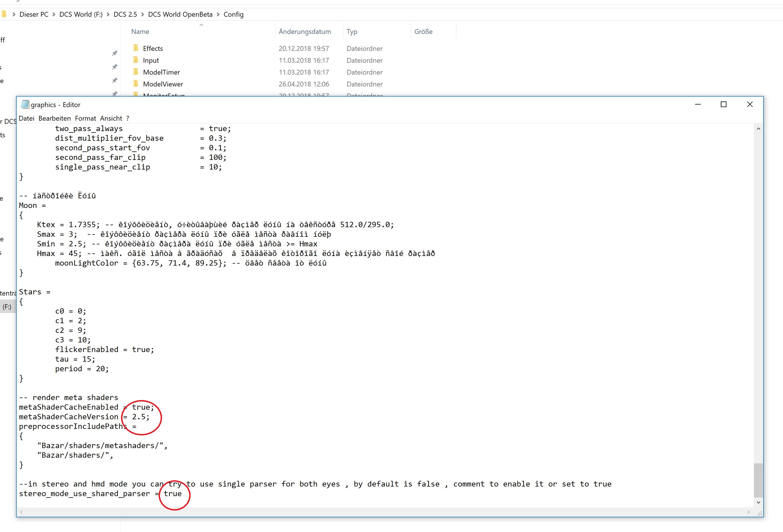Click the Input folder name

click(x=151, y=60)
